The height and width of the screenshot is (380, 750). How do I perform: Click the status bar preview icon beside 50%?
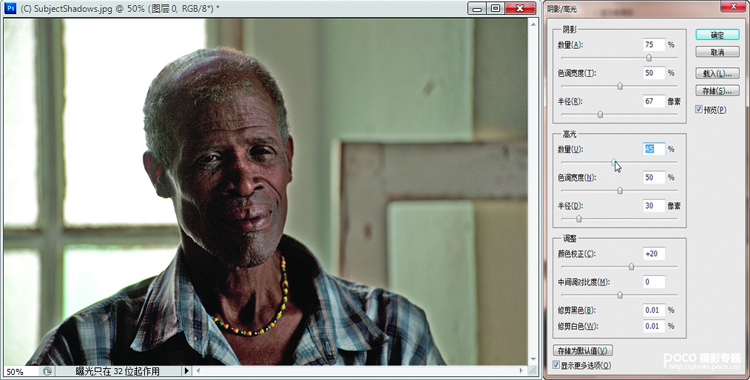pyautogui.click(x=47, y=371)
